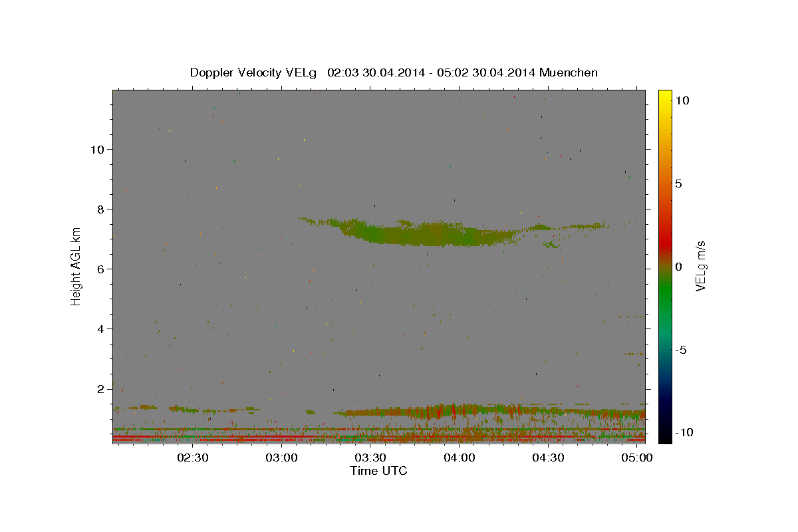Click the colorbar value -10
The width and height of the screenshot is (798, 532).
pyautogui.click(x=684, y=432)
